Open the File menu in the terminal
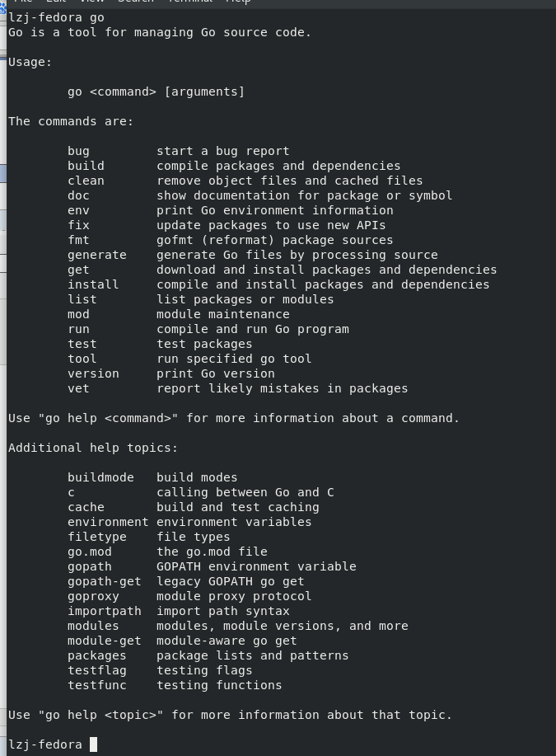Viewport: 556px width, 756px height. (x=23, y=2)
